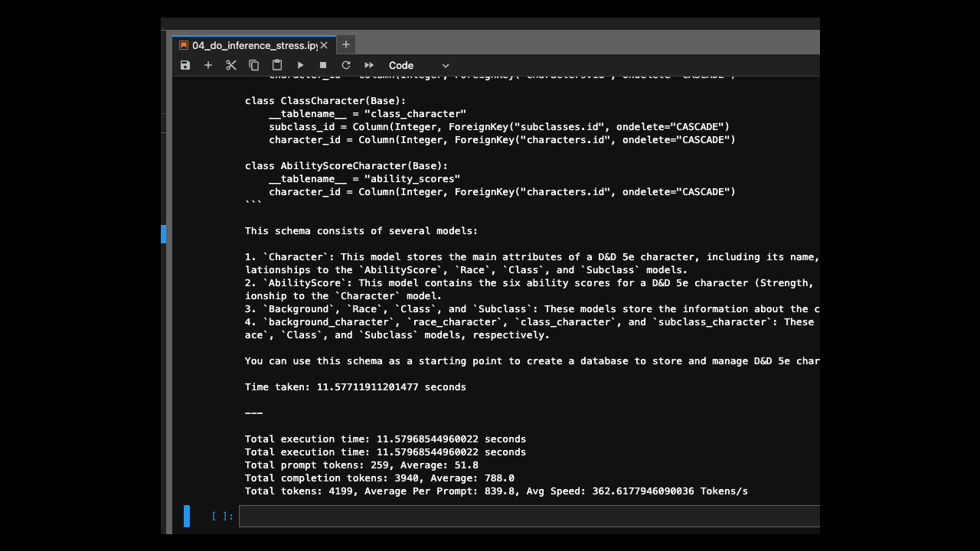The height and width of the screenshot is (551, 980).
Task: Click the 'subclass_id = Column' code line
Action: [499, 127]
